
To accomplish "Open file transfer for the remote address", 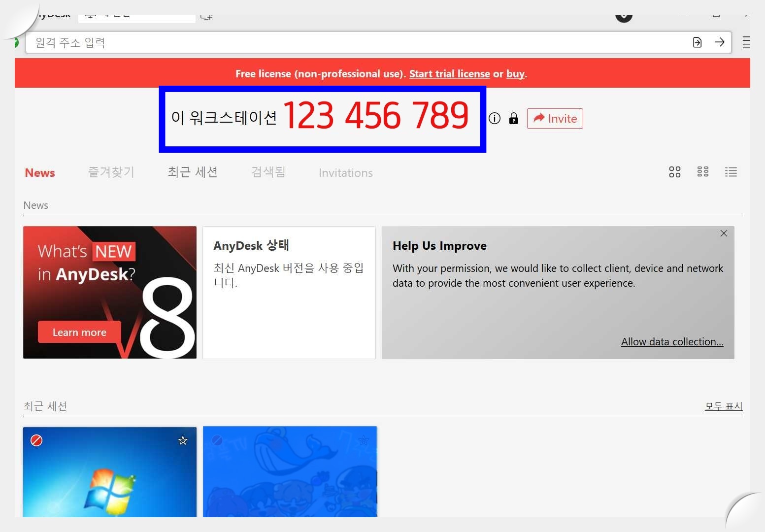I will point(697,42).
